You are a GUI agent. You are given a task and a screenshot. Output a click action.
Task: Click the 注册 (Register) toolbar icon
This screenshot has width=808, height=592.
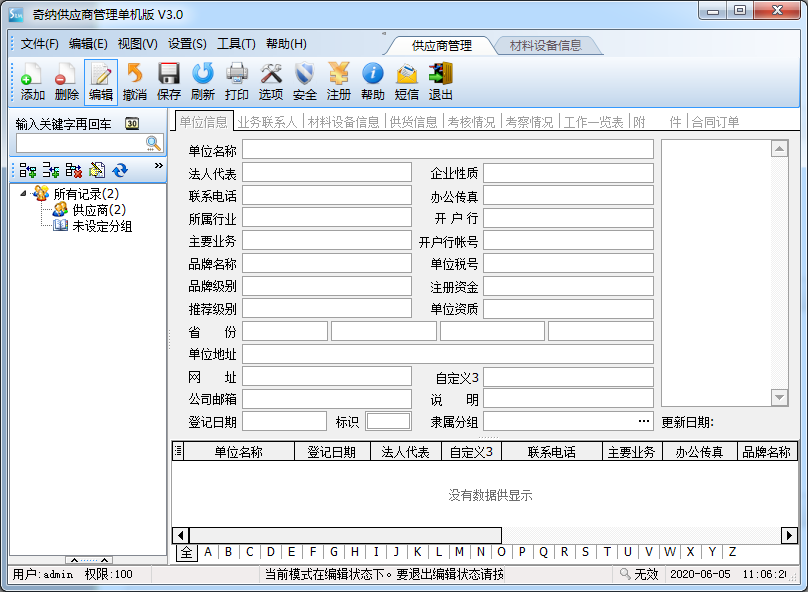point(339,82)
